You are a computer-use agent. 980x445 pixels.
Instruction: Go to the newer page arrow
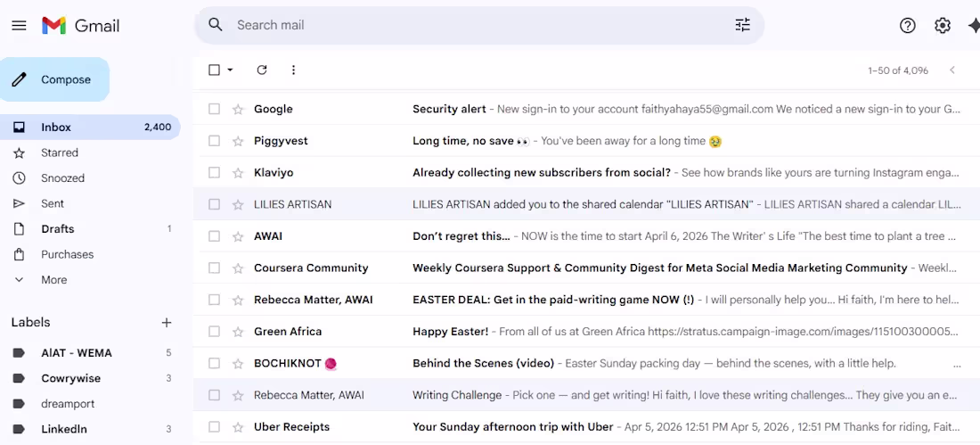coord(952,70)
